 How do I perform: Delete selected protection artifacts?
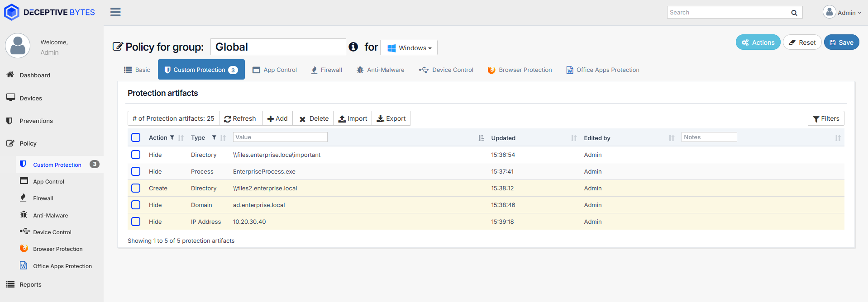click(x=313, y=118)
